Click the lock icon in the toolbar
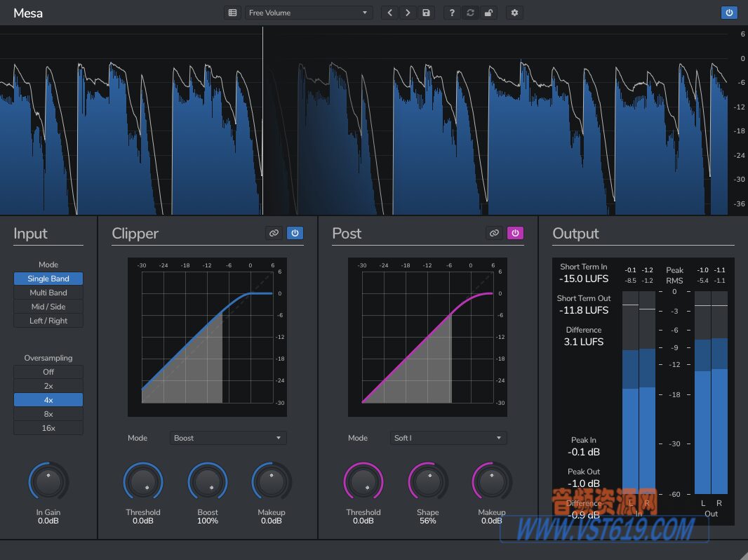 point(489,13)
